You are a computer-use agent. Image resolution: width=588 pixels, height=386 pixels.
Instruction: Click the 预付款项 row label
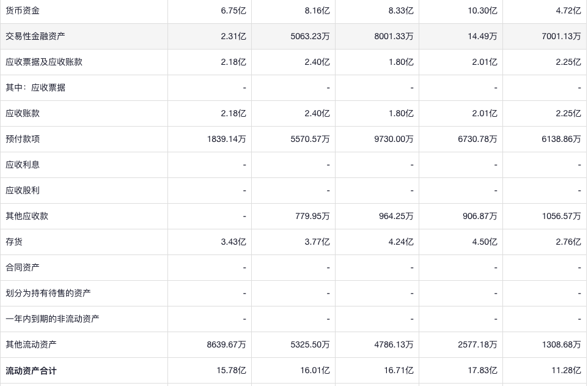tap(23, 139)
